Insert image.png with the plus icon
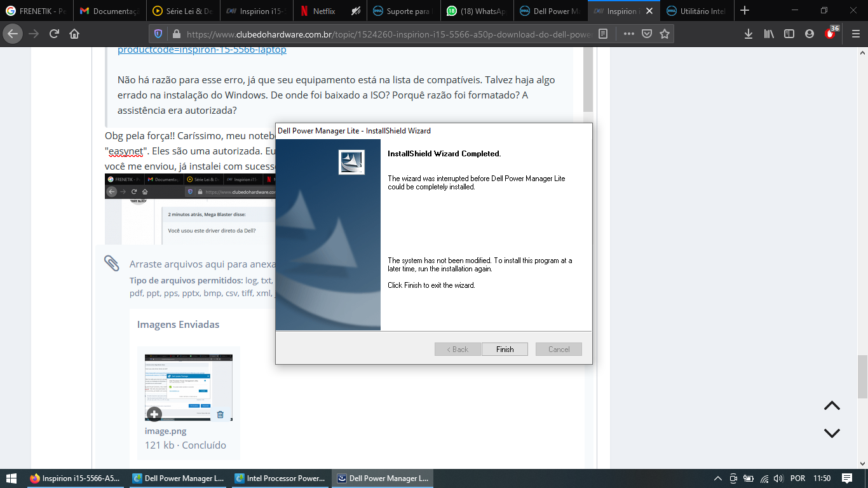This screenshot has width=868, height=488. [154, 414]
